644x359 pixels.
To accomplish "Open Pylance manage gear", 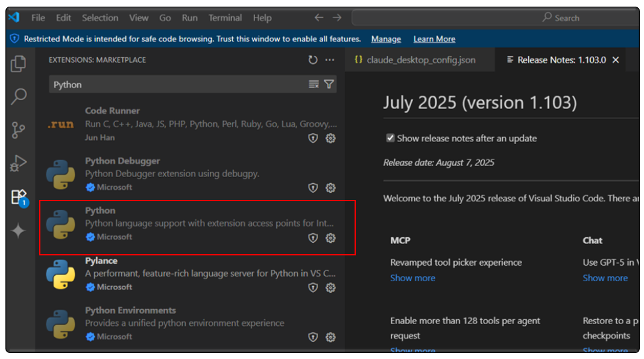I will point(330,287).
